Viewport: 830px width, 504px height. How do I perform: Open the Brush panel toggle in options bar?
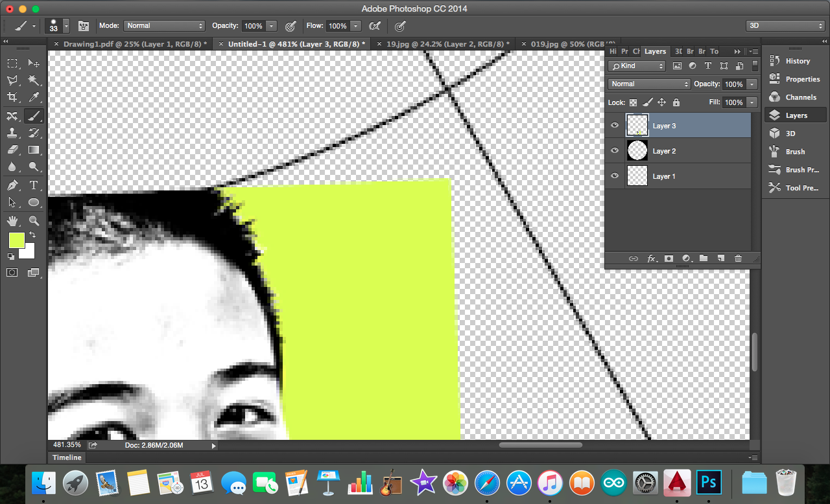tap(84, 26)
